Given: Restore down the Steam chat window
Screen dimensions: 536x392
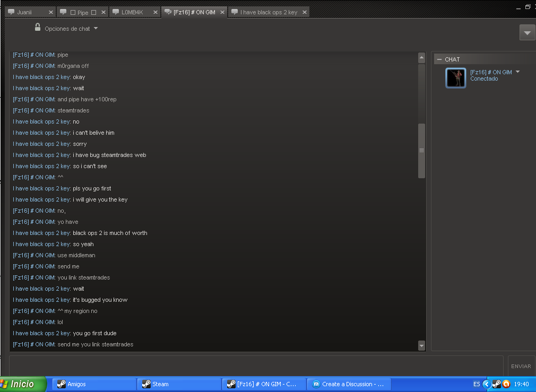Looking at the screenshot, I should pyautogui.click(x=528, y=7).
